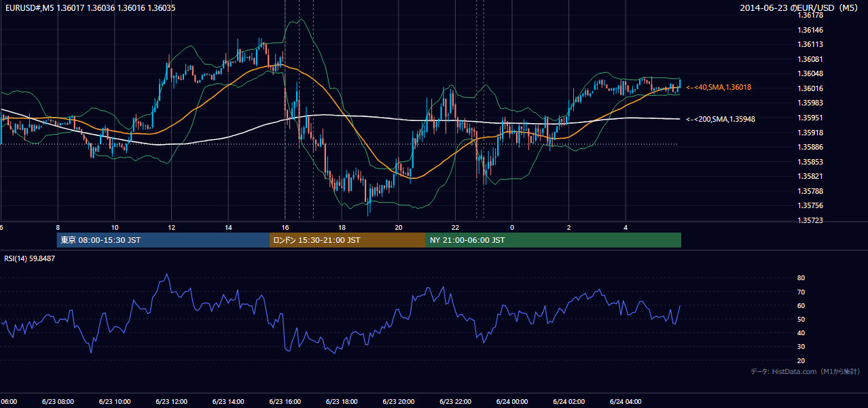Click price axis value 1.35756
Screen dimensions: 868x408
coord(811,205)
